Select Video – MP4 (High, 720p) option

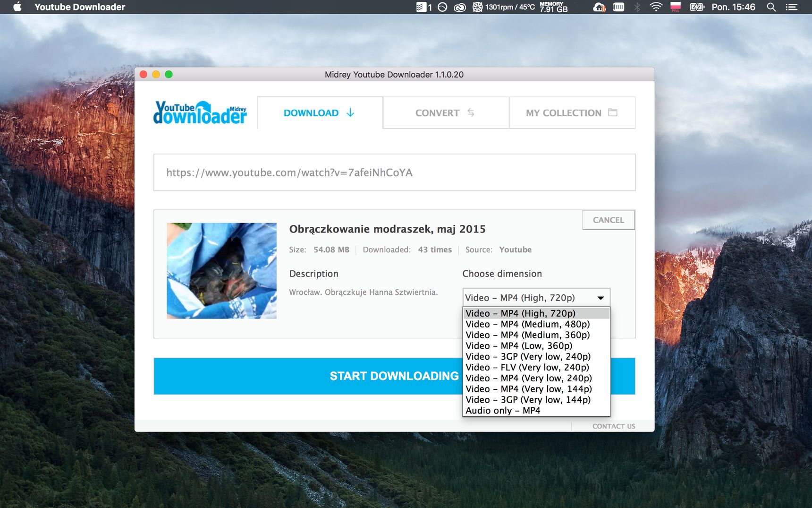(x=536, y=313)
